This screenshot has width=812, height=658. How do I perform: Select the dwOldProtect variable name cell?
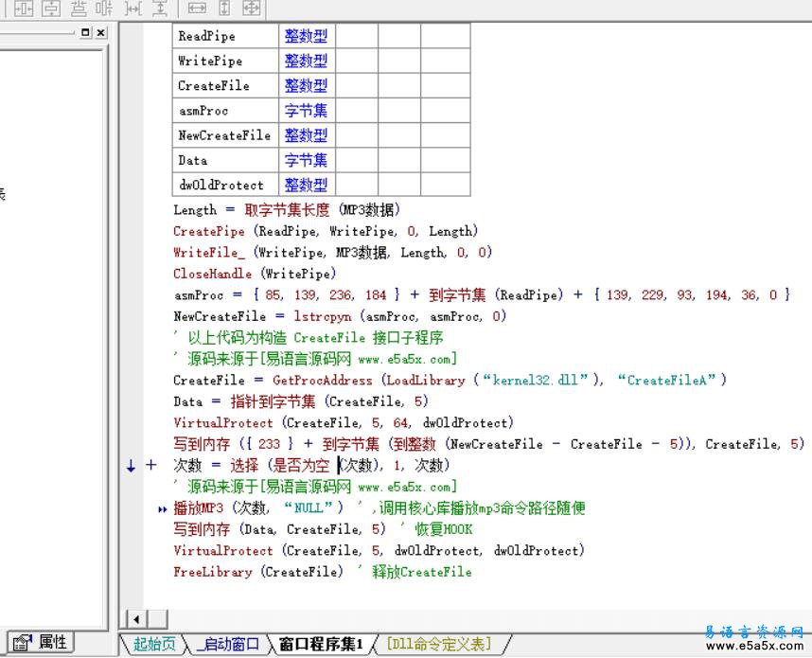coord(225,185)
